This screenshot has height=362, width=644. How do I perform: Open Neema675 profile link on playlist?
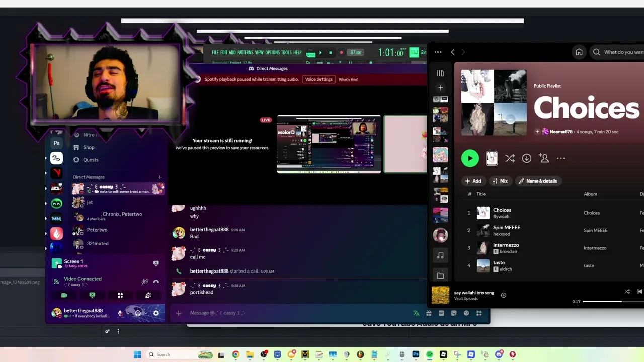(561, 132)
